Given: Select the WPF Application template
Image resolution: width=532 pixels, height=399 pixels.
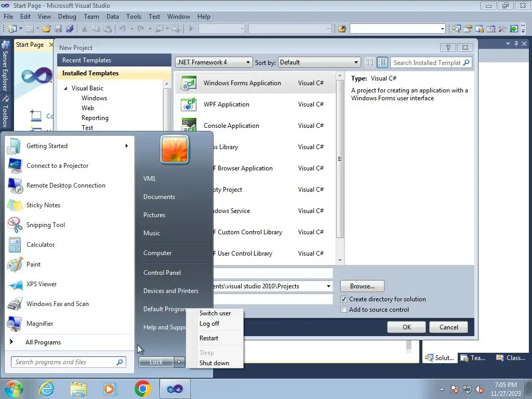Looking at the screenshot, I should coord(255,104).
